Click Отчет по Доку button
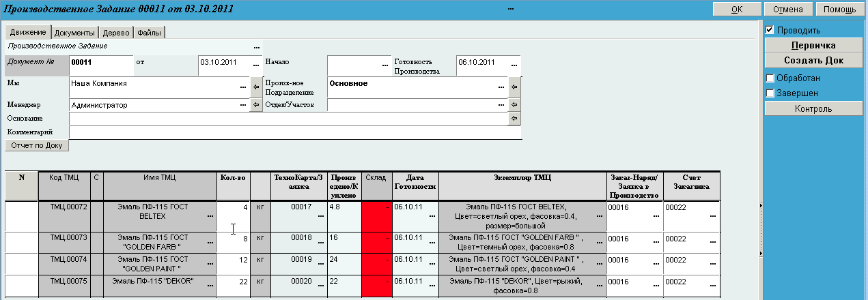The height and width of the screenshot is (300, 868). tap(37, 145)
